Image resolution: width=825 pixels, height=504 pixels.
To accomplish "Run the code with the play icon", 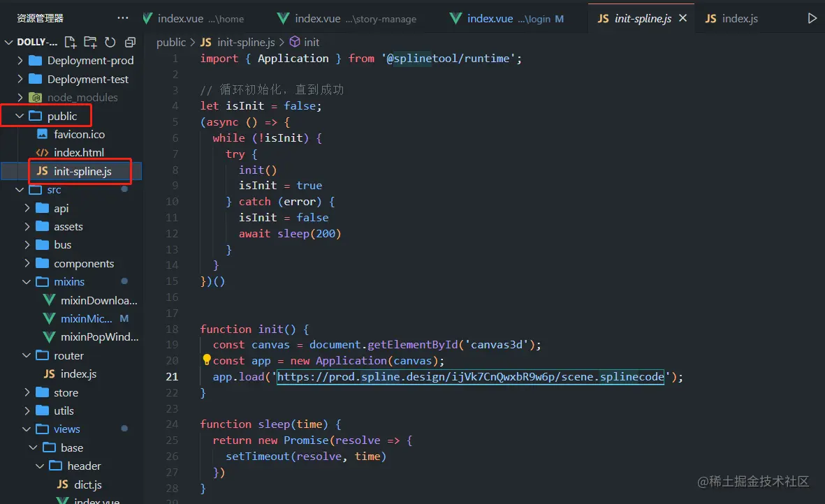I will [812, 18].
